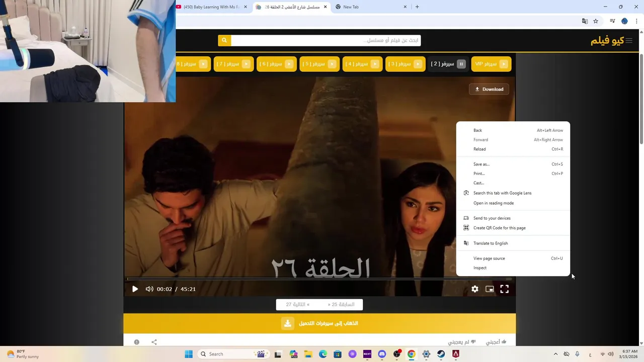Close the New Tab tab
This screenshot has width=644, height=362.
pyautogui.click(x=405, y=7)
